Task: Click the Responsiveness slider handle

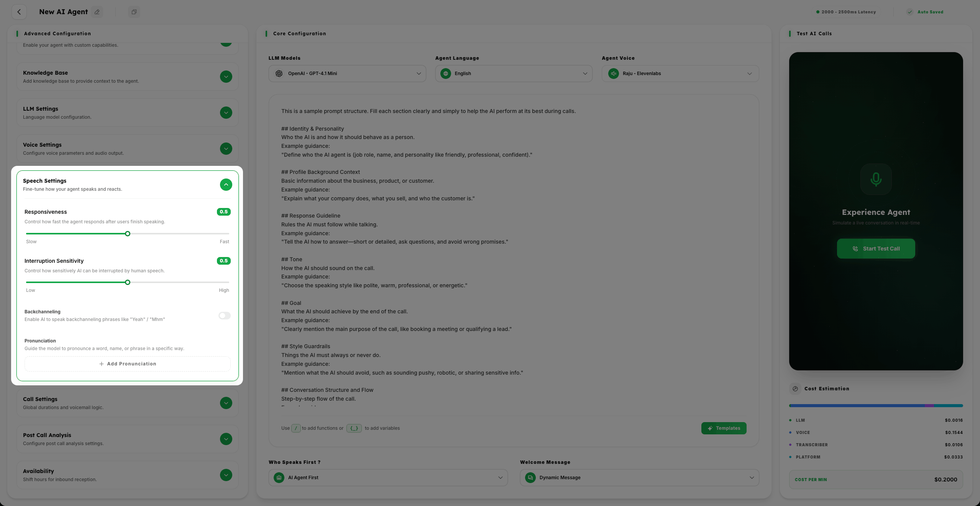Action: click(128, 234)
